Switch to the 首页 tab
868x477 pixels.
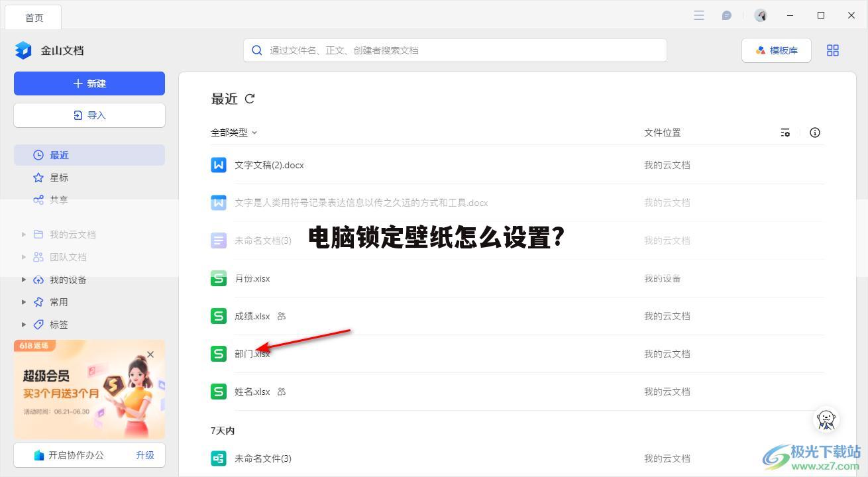[x=34, y=18]
